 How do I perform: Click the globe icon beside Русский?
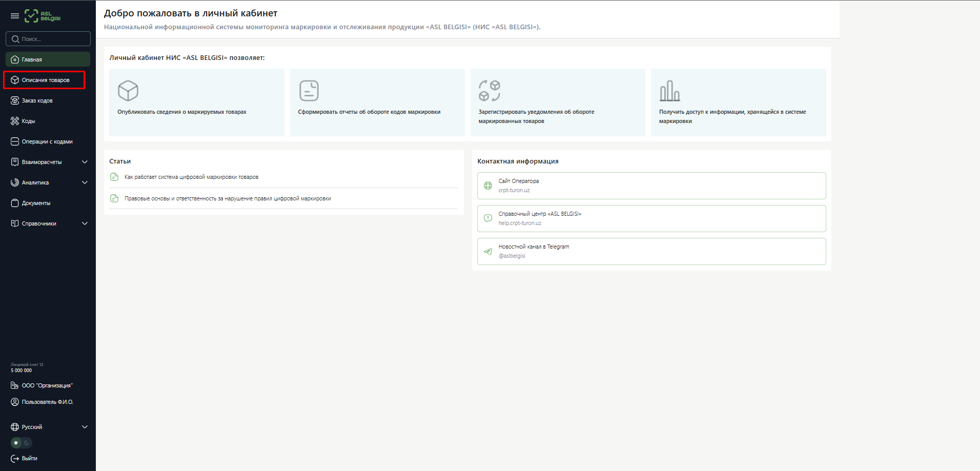click(15, 427)
